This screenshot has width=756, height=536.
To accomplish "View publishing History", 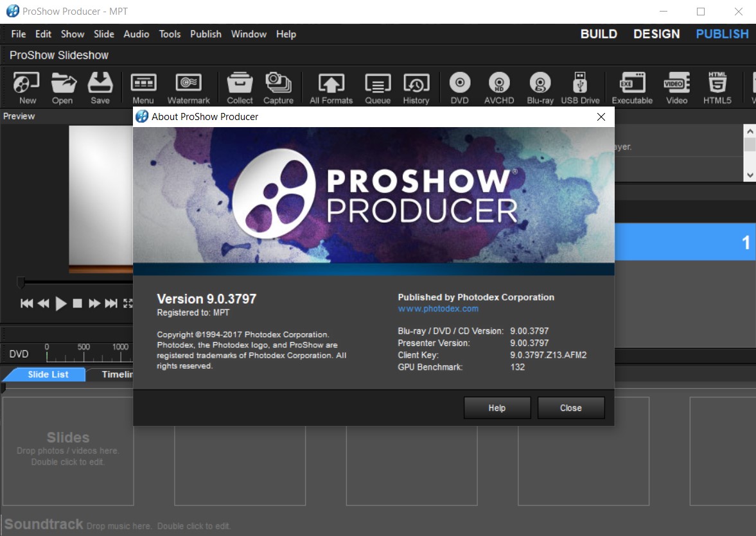I will click(416, 87).
